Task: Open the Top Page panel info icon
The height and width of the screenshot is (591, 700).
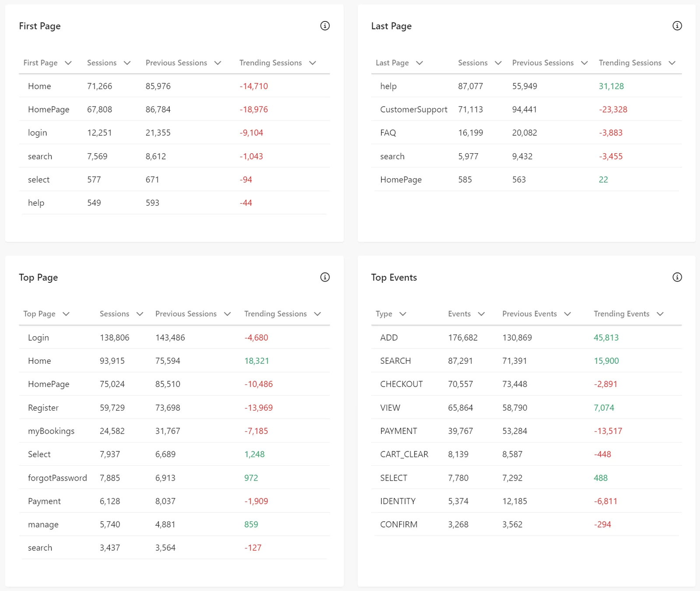Action: point(325,277)
